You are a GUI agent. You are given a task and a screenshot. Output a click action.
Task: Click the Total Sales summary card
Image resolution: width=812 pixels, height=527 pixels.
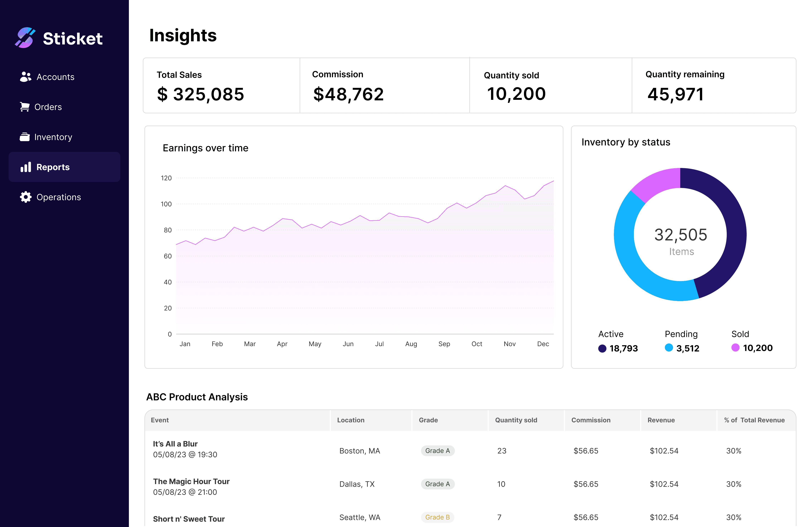tap(221, 86)
